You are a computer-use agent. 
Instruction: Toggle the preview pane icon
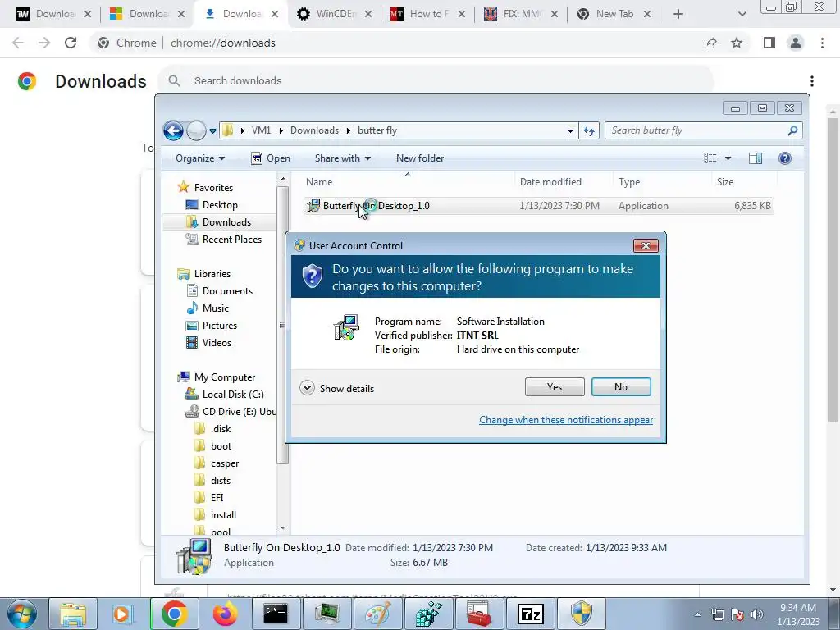click(x=756, y=158)
